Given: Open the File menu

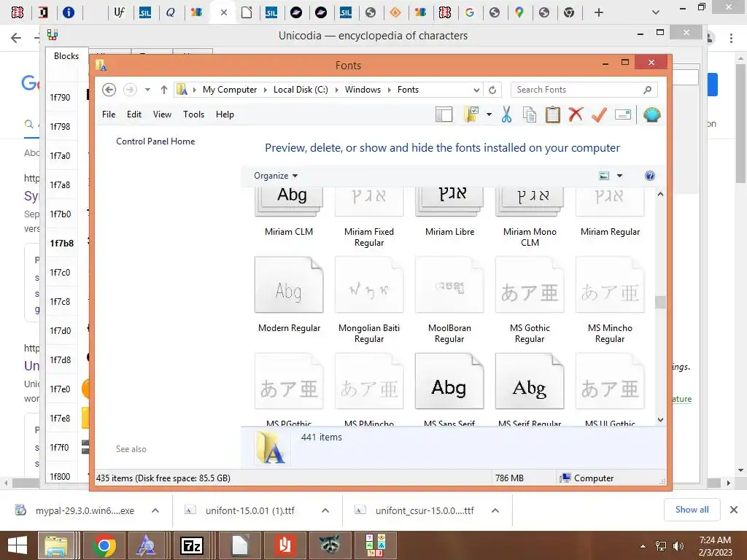Looking at the screenshot, I should [x=109, y=114].
